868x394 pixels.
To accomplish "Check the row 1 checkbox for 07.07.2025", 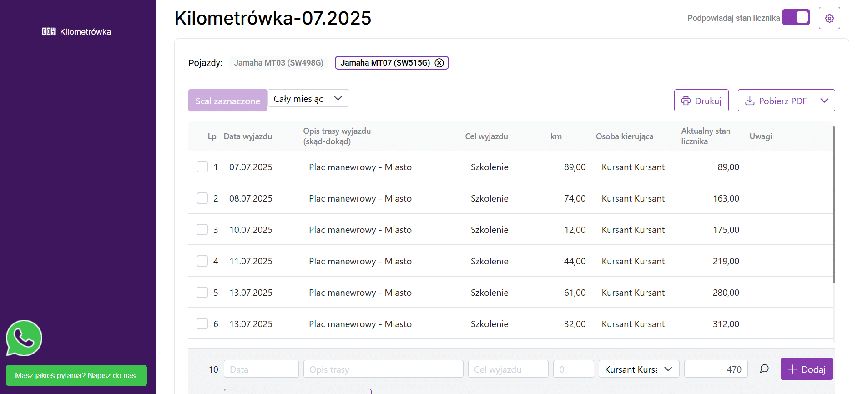I will pos(202,167).
